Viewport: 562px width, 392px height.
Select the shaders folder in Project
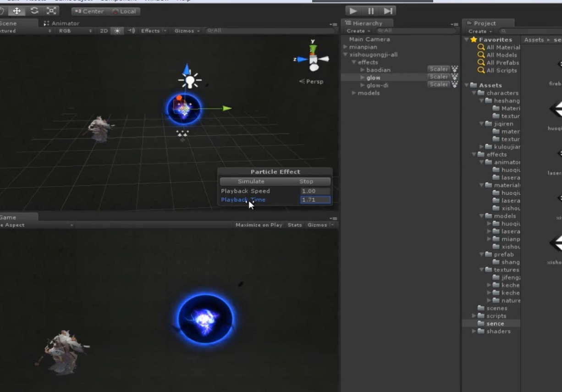point(498,331)
